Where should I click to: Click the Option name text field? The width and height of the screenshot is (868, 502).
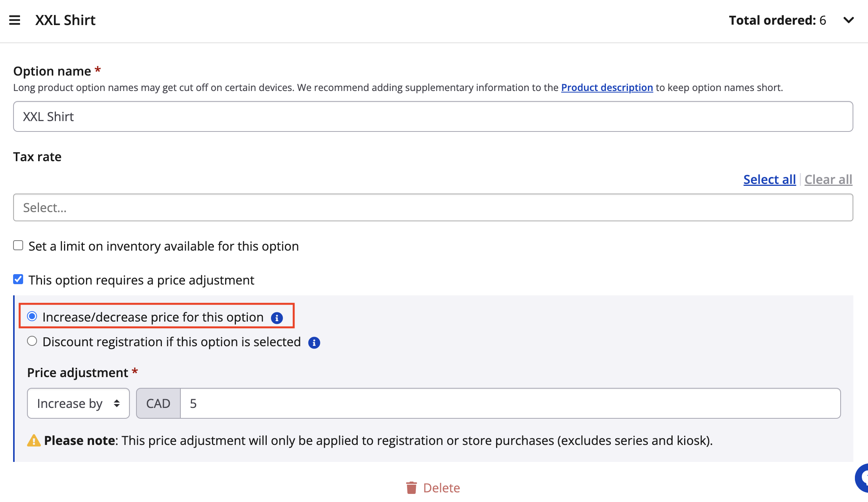[433, 116]
